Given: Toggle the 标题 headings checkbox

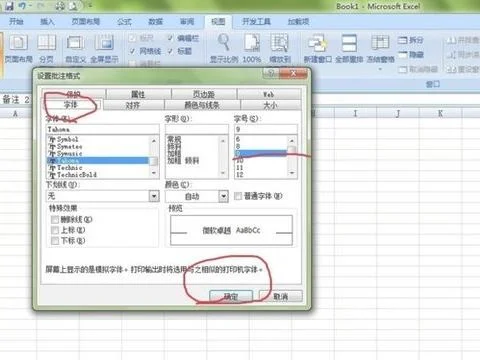Looking at the screenshot, I should point(170,51).
